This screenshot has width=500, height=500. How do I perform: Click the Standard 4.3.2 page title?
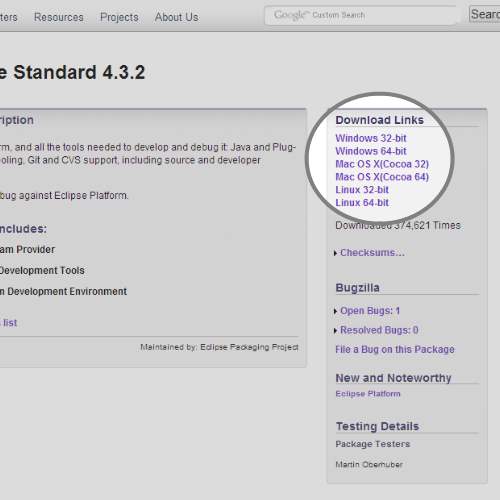pos(73,72)
